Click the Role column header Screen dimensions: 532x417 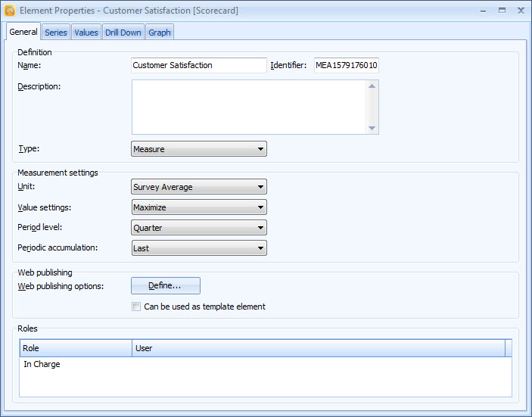coord(76,348)
